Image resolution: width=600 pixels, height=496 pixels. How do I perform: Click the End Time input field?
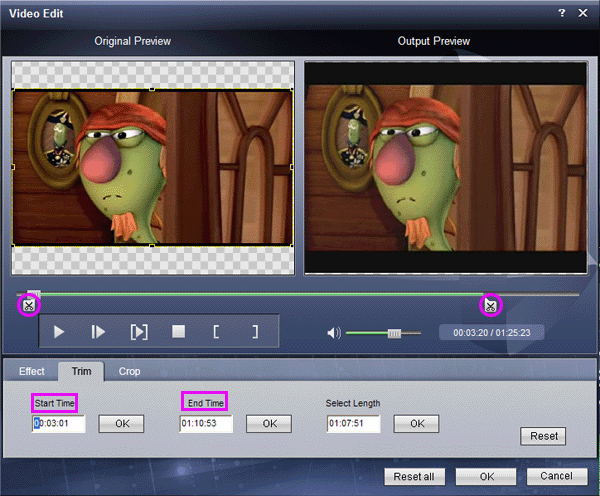tap(206, 423)
